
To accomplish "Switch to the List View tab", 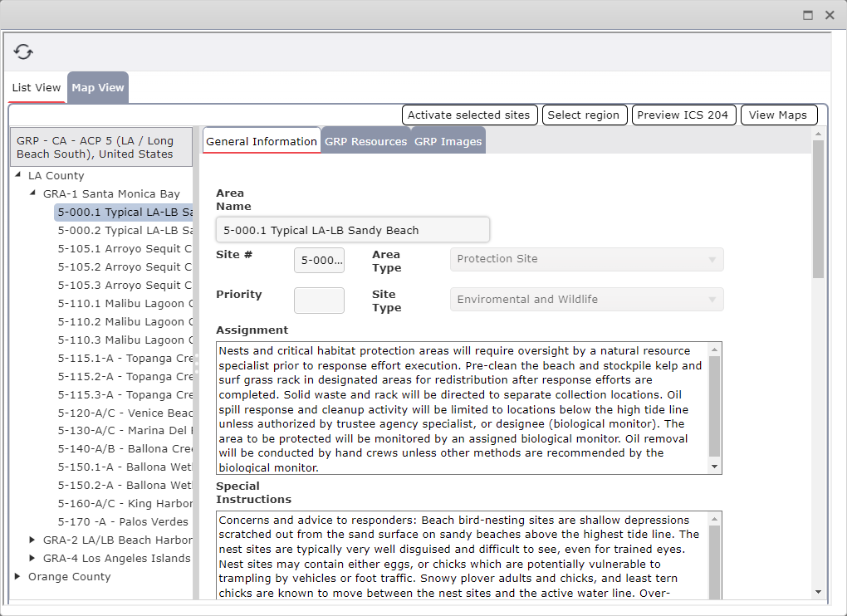I will (x=36, y=86).
